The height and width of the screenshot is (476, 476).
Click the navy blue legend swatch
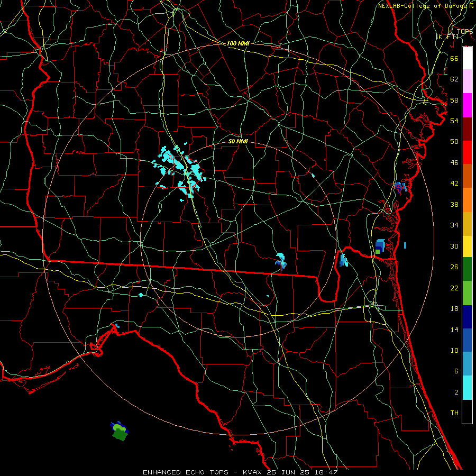point(467,317)
